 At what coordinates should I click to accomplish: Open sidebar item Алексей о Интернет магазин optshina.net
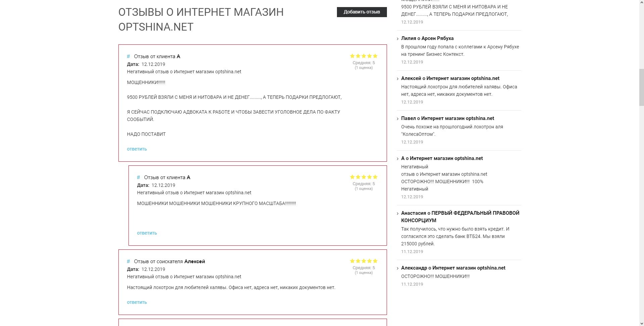(450, 78)
